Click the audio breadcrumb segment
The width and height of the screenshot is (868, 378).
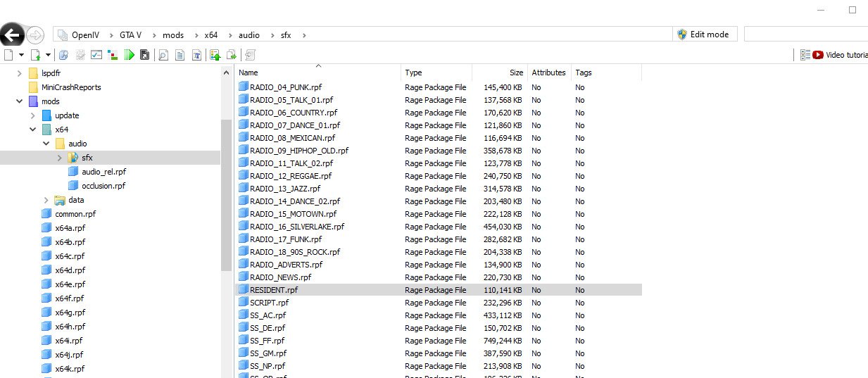tap(249, 34)
